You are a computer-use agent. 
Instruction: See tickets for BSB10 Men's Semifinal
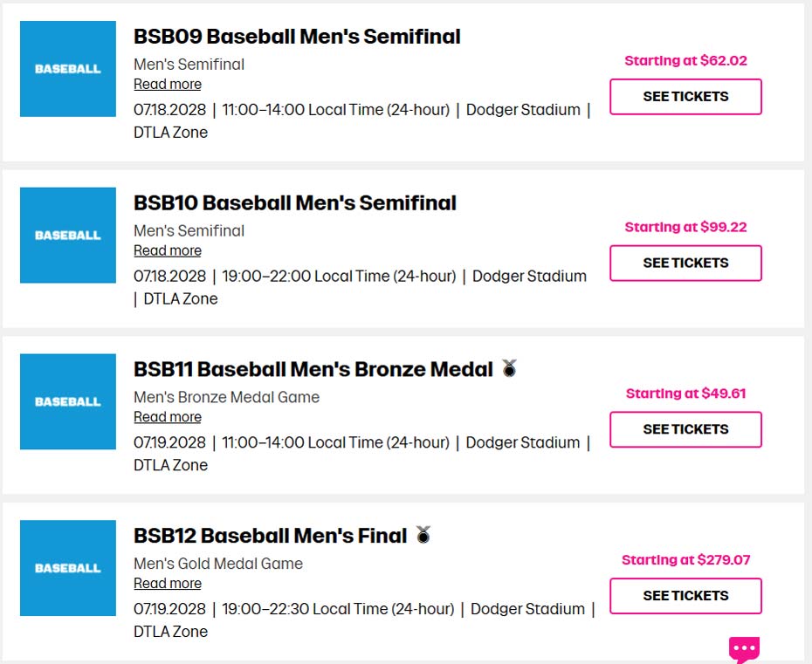(x=685, y=264)
